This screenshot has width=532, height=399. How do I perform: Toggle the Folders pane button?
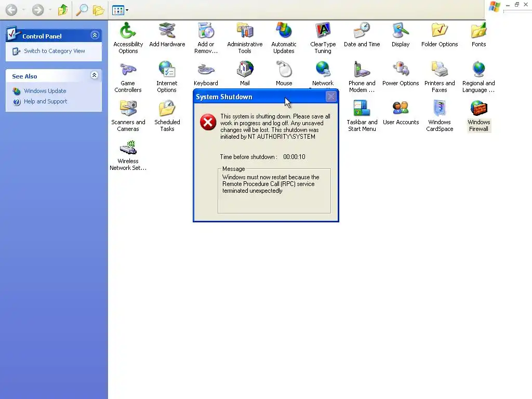[98, 10]
